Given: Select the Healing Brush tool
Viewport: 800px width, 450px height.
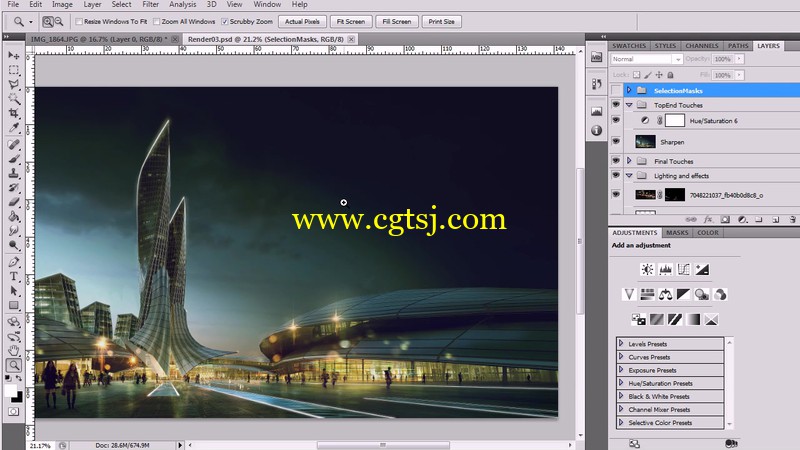Looking at the screenshot, I should (x=14, y=145).
